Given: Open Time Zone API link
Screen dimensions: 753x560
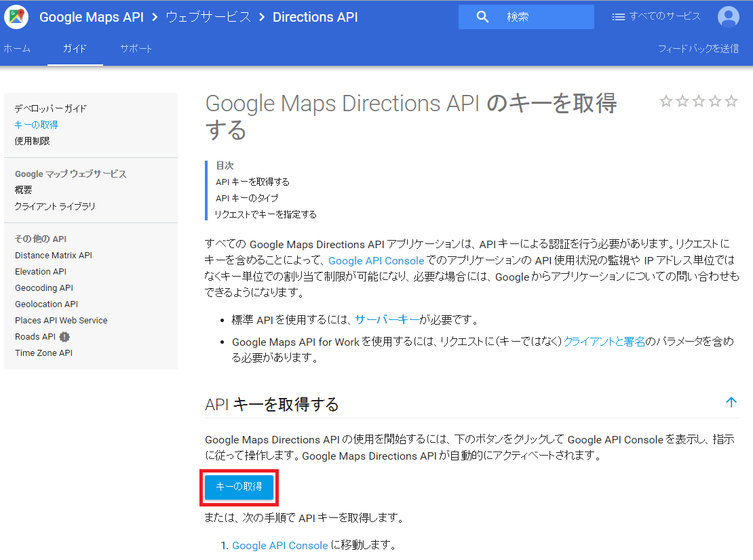Looking at the screenshot, I should pos(43,353).
